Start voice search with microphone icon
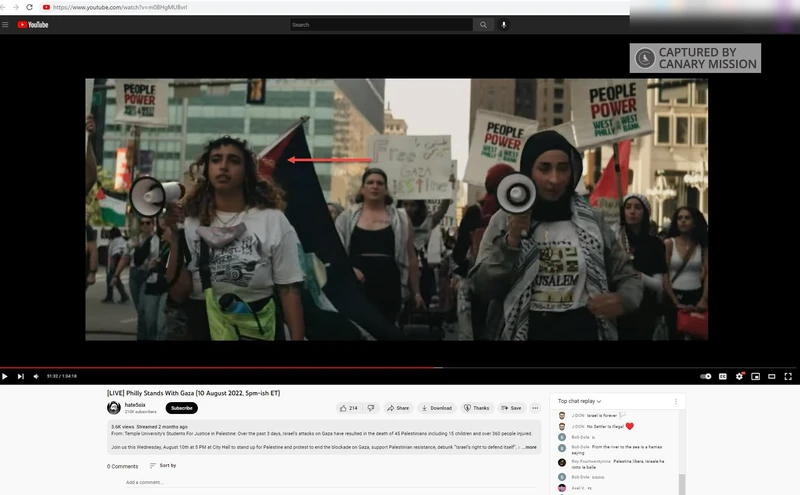The height and width of the screenshot is (495, 800). [504, 24]
